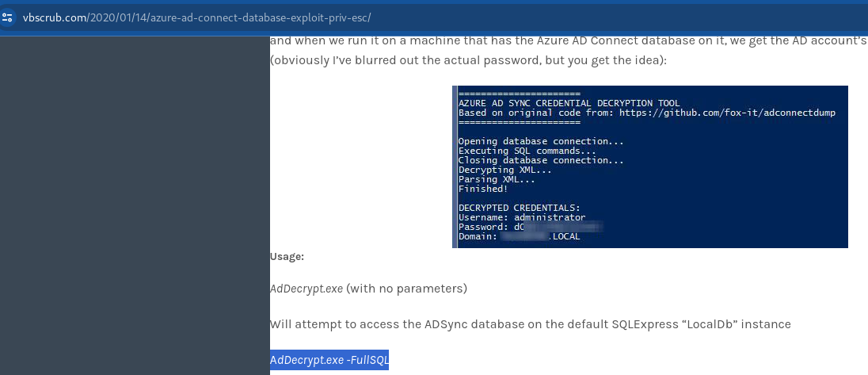Select the highlighted text "AdDecrypt.exe -FullSQL"

[x=329, y=360]
